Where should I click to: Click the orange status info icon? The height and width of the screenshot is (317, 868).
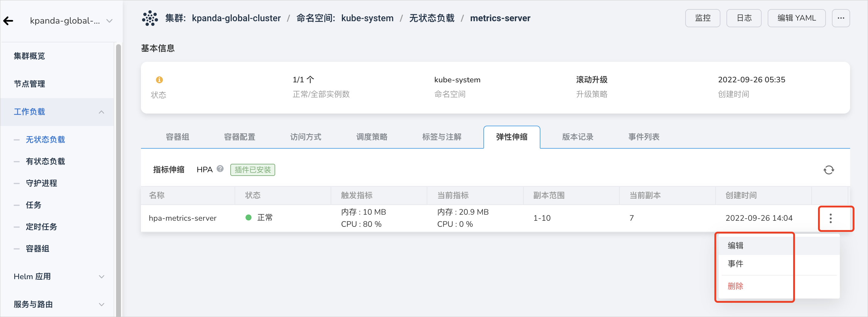(159, 80)
